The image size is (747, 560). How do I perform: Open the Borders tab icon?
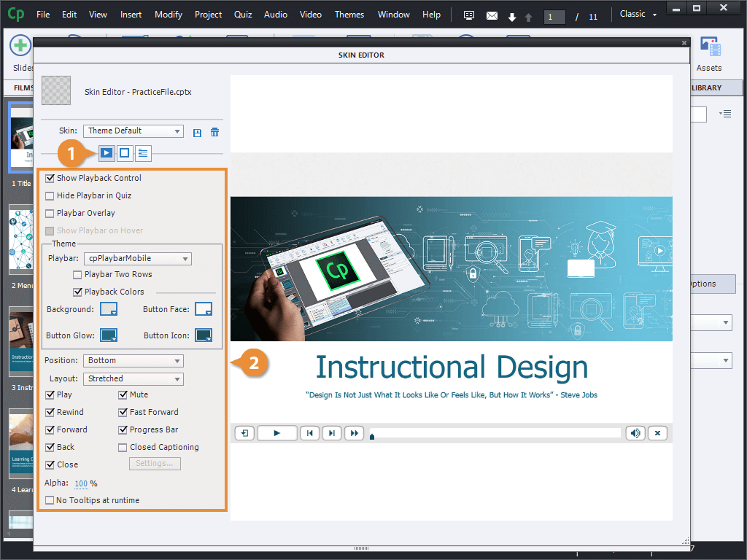(125, 153)
